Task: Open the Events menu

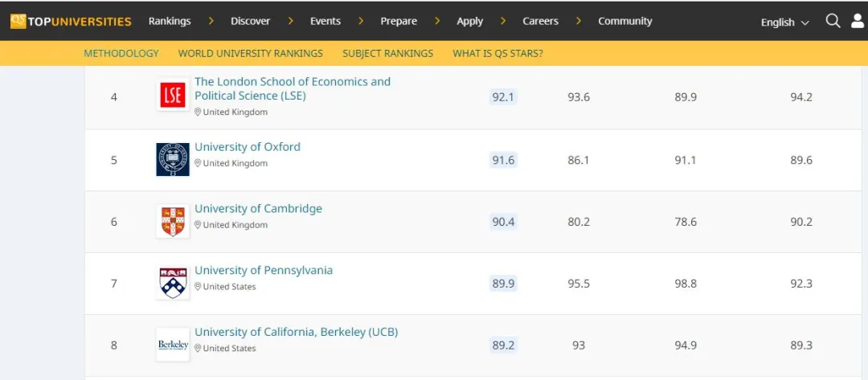Action: coord(325,21)
